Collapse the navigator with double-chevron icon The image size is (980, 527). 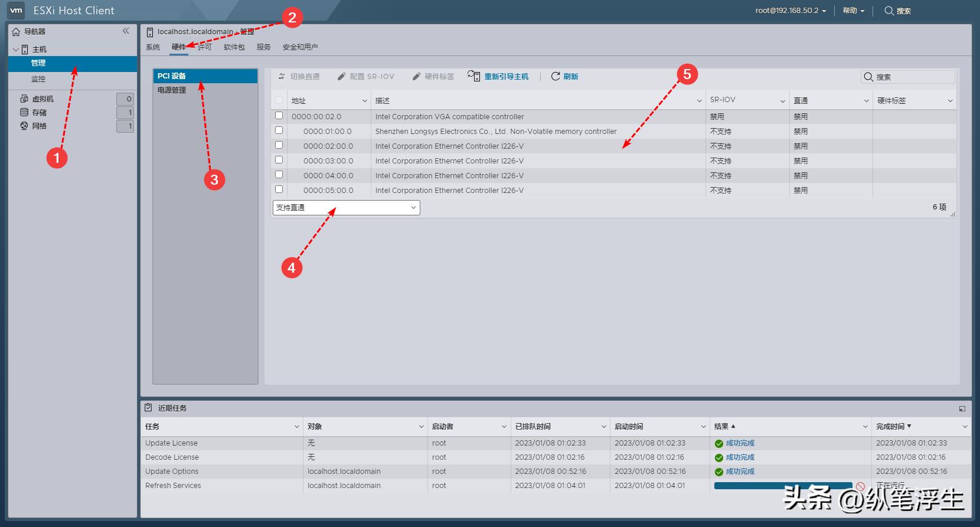pos(126,31)
